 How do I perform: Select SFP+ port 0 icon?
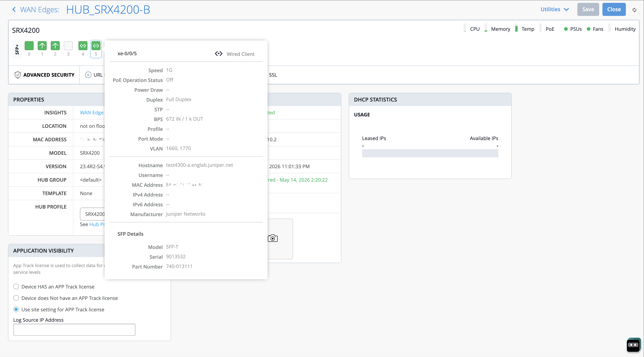(29, 46)
